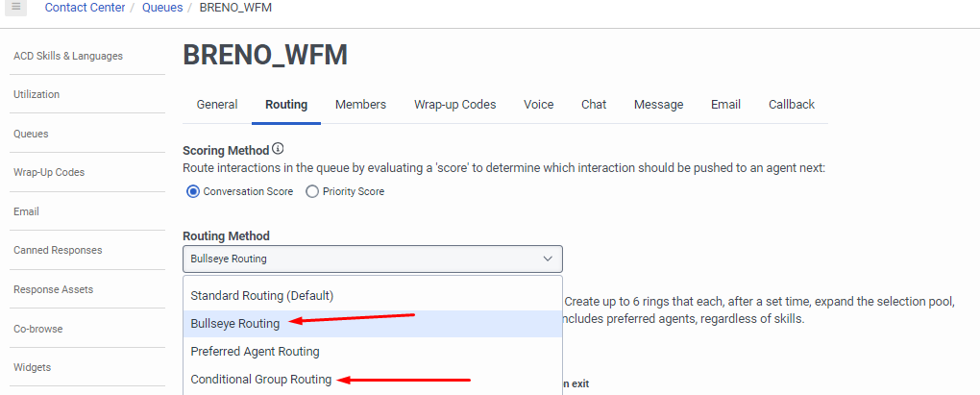Choose Standard Routing (Default) option

(261, 295)
